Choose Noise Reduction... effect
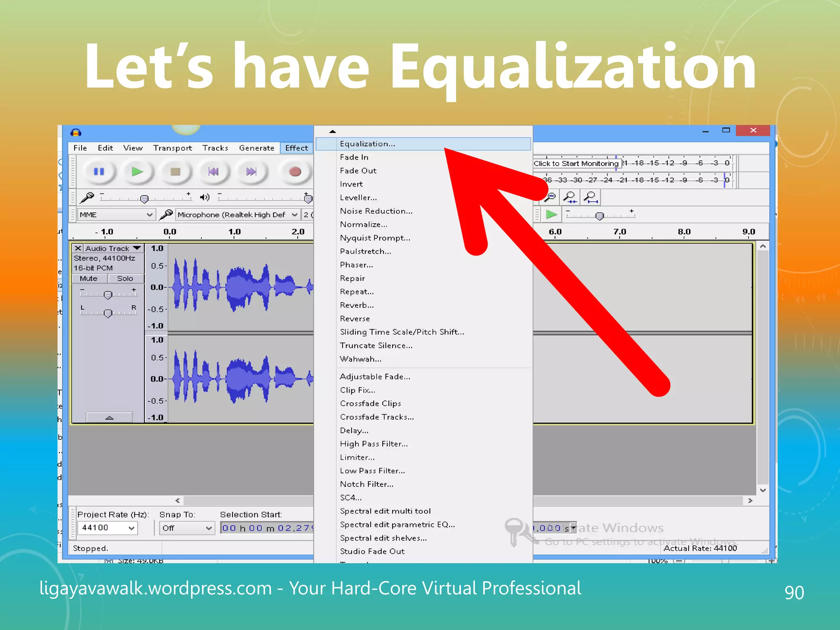The height and width of the screenshot is (630, 840). 376,211
